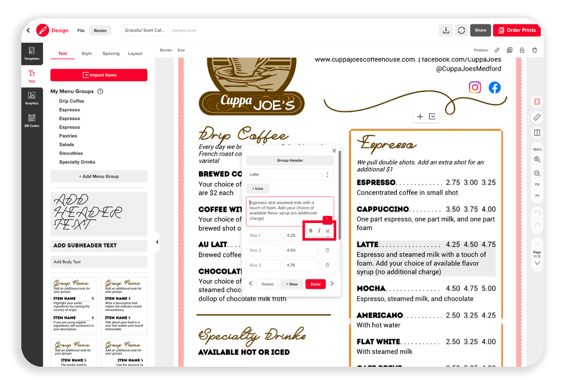This screenshot has height=392, width=566.
Task: Click the lock icon in the toolbar
Action: click(522, 50)
